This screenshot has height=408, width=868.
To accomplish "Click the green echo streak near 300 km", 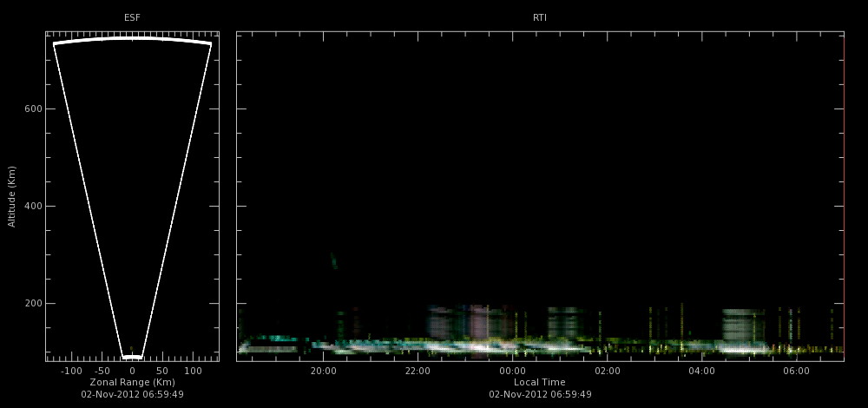I will [x=334, y=260].
